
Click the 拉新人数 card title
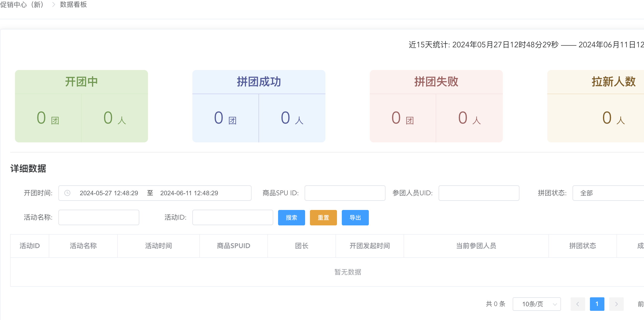point(614,82)
